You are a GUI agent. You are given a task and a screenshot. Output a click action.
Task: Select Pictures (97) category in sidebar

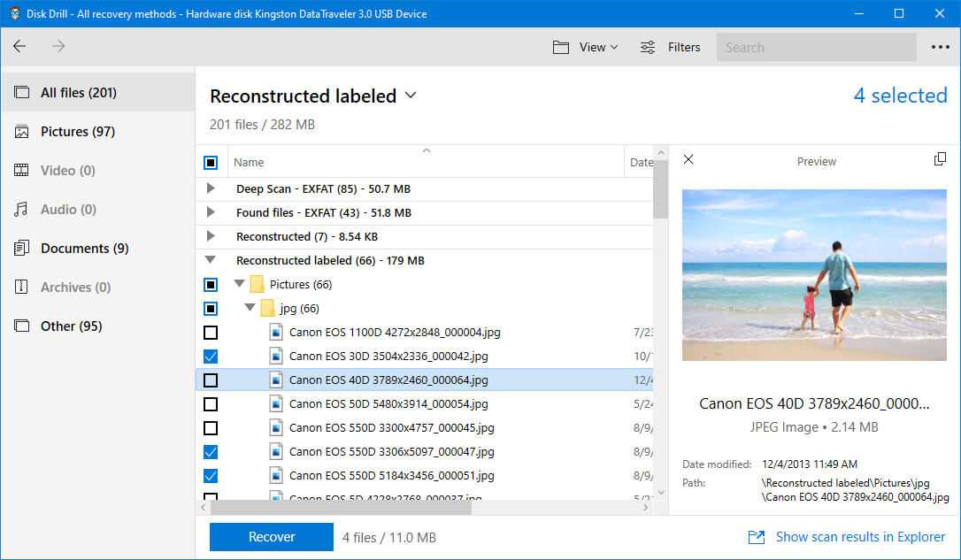pos(78,132)
